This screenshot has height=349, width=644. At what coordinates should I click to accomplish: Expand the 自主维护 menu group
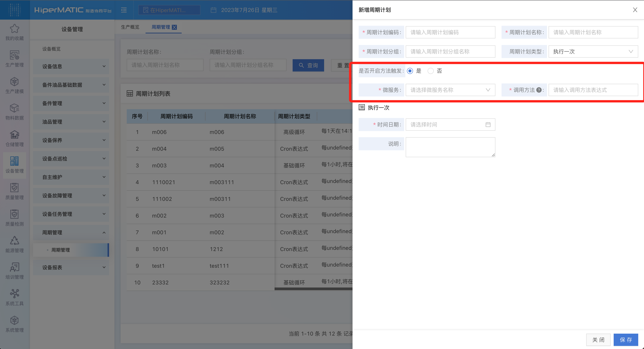pyautogui.click(x=71, y=177)
